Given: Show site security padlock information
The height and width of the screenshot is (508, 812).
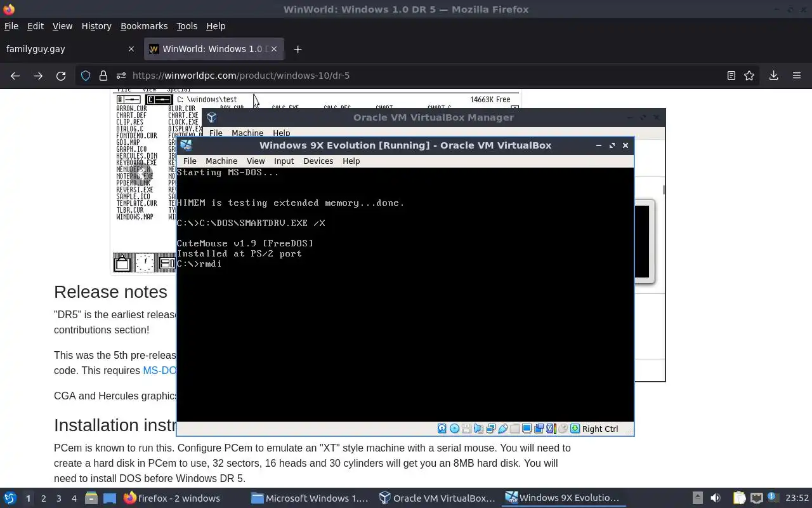Looking at the screenshot, I should (x=103, y=76).
